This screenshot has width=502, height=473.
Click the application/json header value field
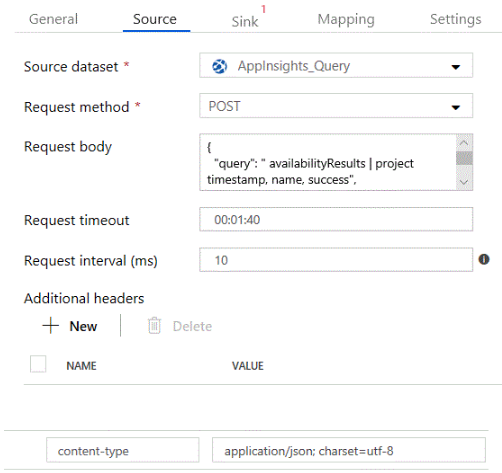(x=349, y=450)
